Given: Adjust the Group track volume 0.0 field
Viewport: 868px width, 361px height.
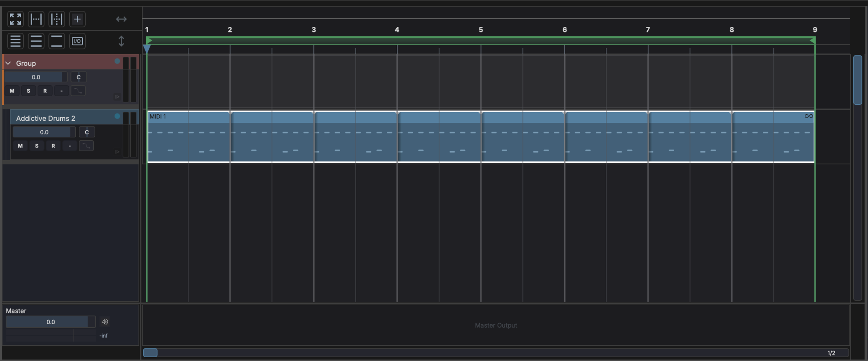Looking at the screenshot, I should click(x=36, y=77).
